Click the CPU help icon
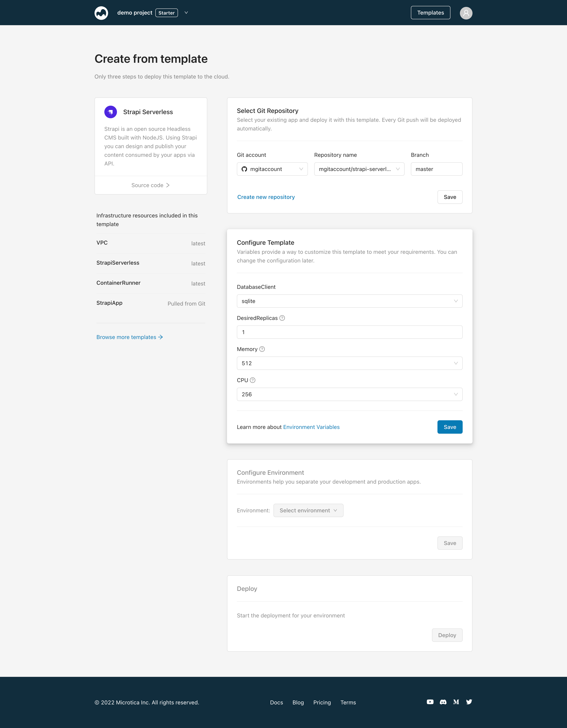The width and height of the screenshot is (567, 728). coord(253,380)
